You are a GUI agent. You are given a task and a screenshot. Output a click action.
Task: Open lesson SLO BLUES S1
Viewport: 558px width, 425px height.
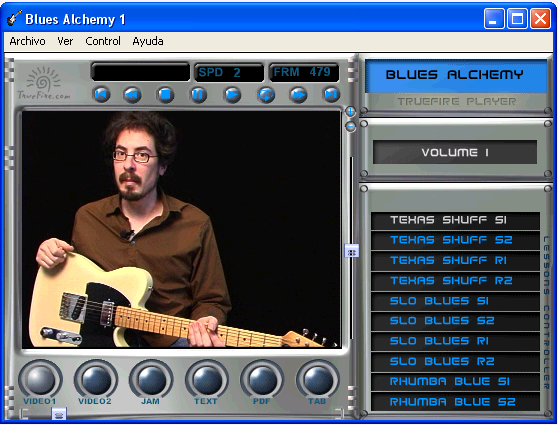click(455, 301)
